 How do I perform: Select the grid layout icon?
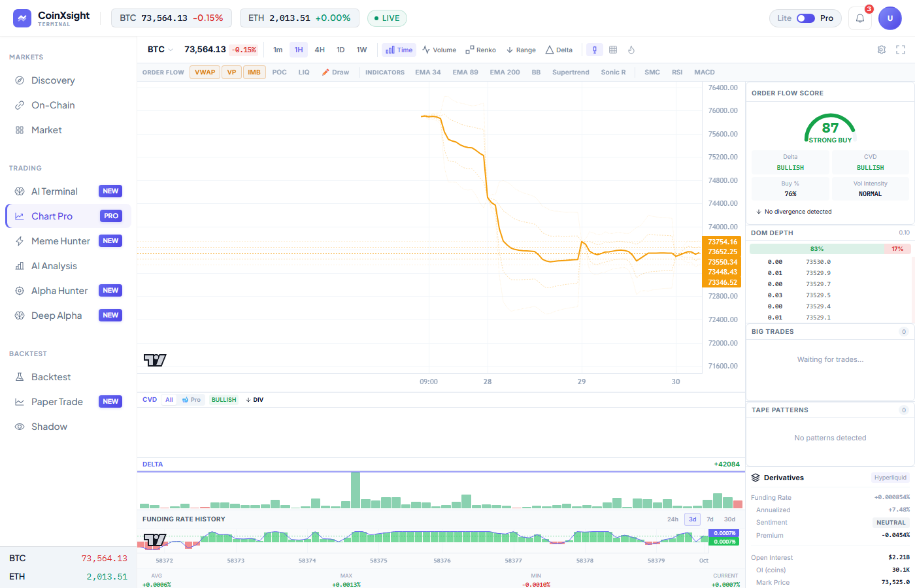pos(613,50)
